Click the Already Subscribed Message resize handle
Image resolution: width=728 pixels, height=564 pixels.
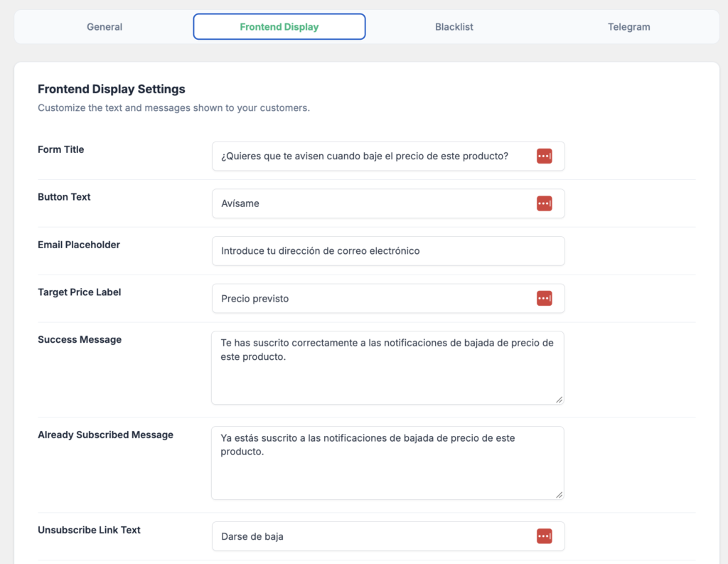tap(559, 495)
